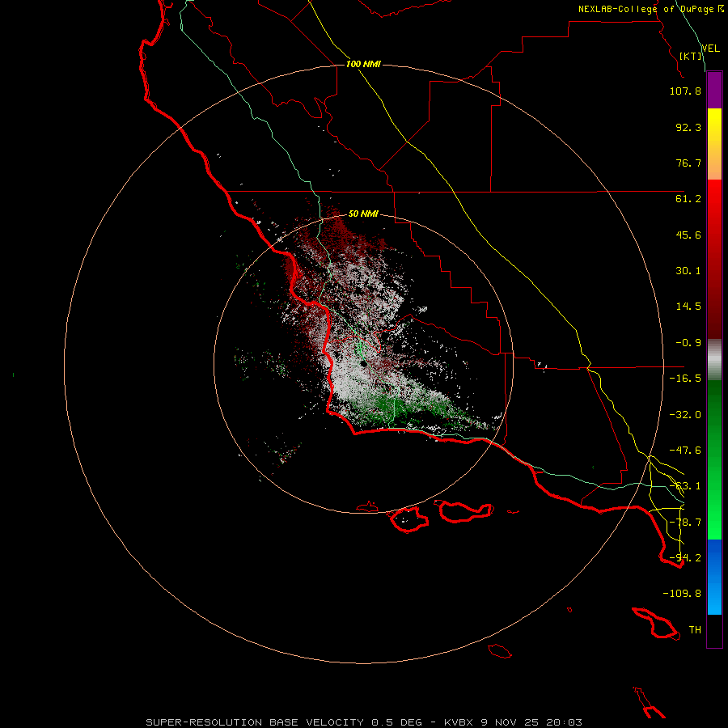The image size is (728, 728).
Task: Click the blue segment of the color bar
Action: 714,577
